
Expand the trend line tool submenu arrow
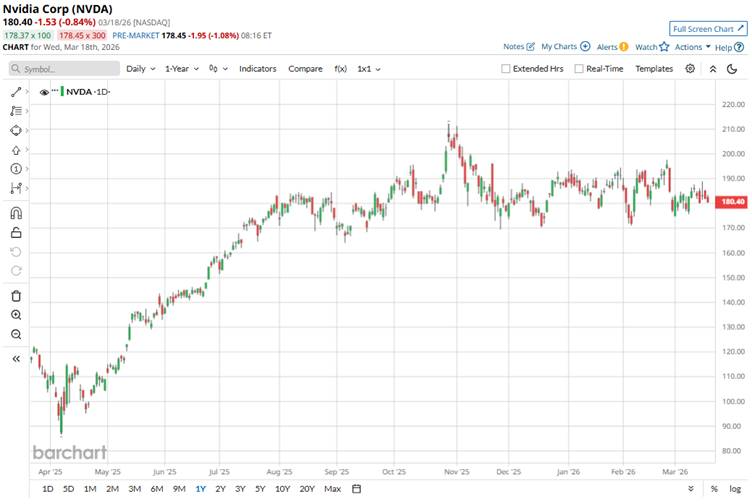point(27,92)
